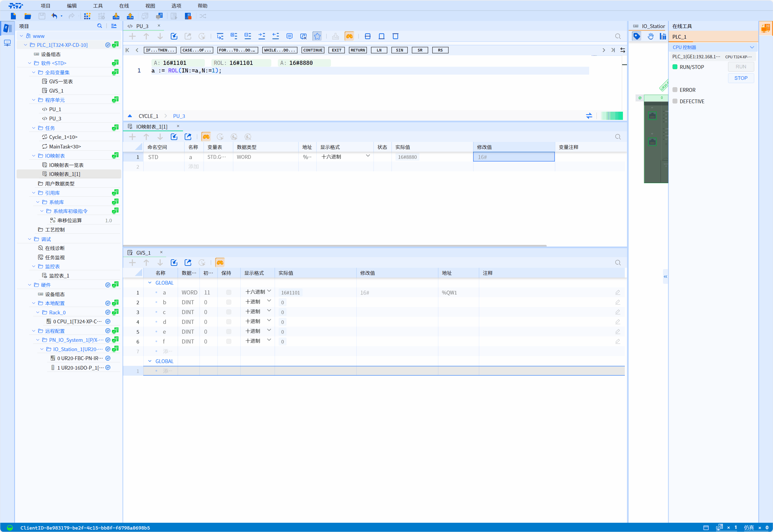Click the favorites star icon in editor toolbar
The height and width of the screenshot is (532, 773).
tap(317, 36)
